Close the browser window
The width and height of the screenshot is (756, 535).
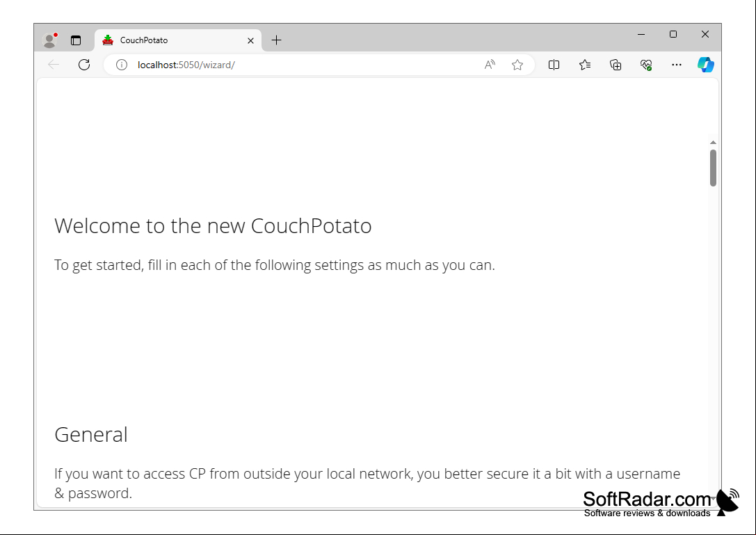705,34
